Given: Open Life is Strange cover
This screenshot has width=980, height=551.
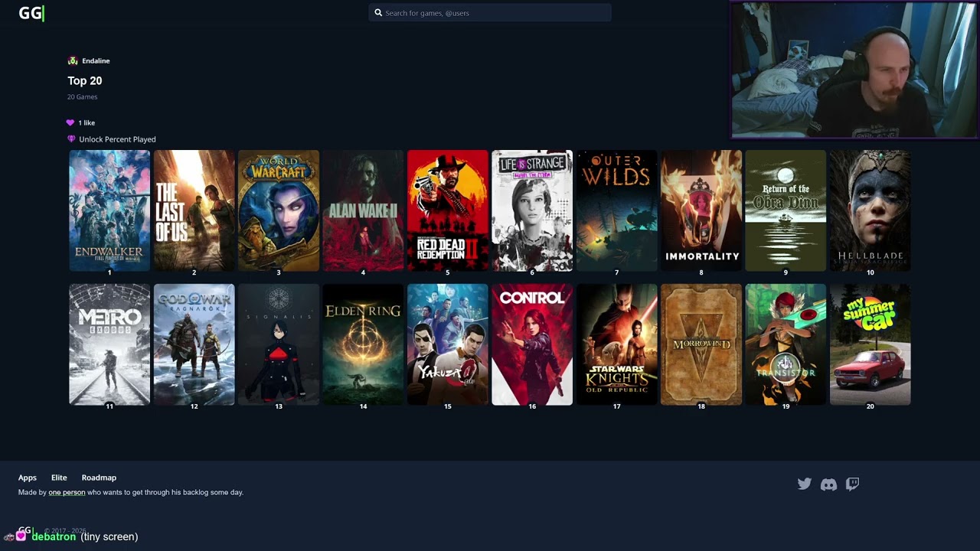Looking at the screenshot, I should point(532,210).
